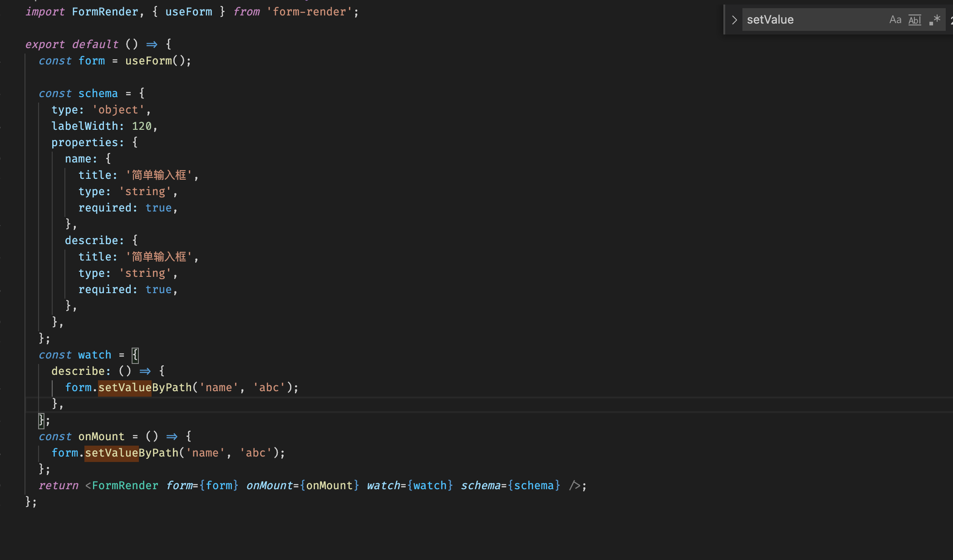Click the name property key
Image resolution: width=953 pixels, height=560 pixels.
(x=79, y=158)
